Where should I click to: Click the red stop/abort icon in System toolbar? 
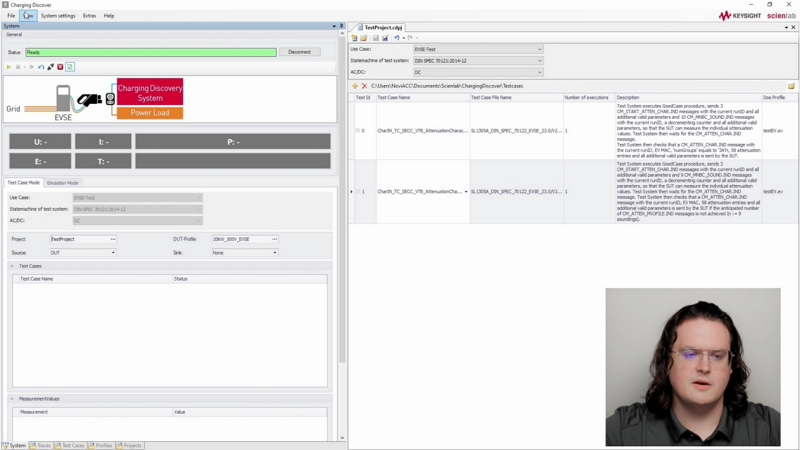60,67
